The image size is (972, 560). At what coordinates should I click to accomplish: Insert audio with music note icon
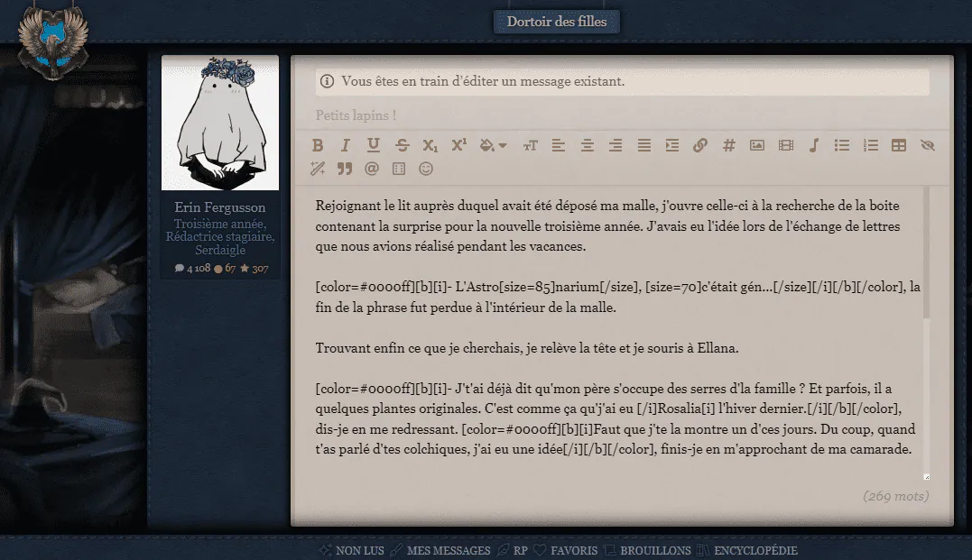pyautogui.click(x=814, y=145)
